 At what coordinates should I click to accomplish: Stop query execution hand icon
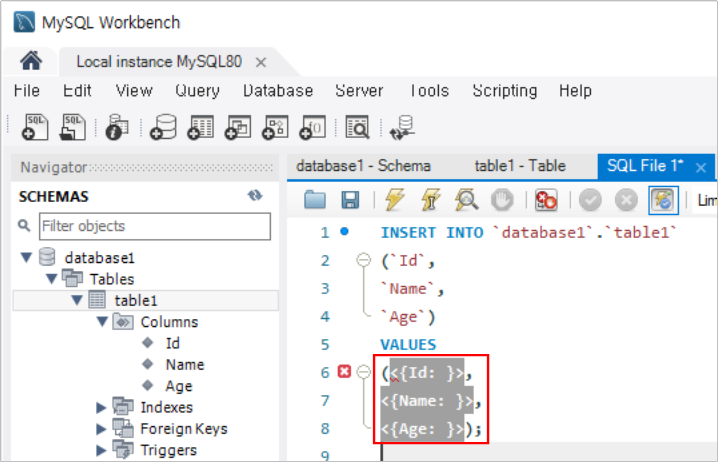pos(502,200)
